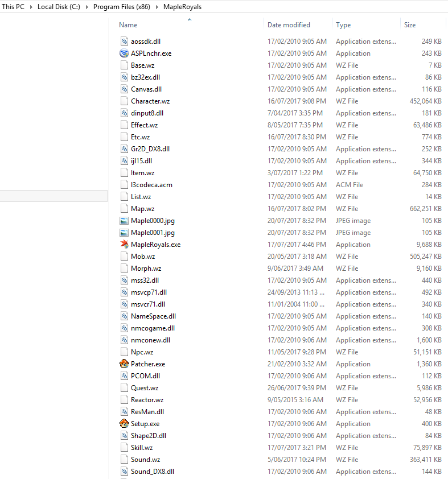Screen dimensions: 448x479
Task: Select the nmcogame.dll icon
Action: point(124,328)
